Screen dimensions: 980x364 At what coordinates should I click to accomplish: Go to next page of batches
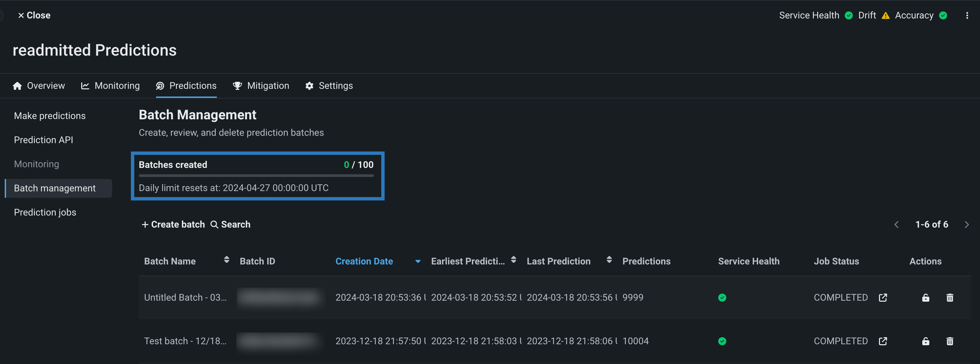pyautogui.click(x=966, y=225)
